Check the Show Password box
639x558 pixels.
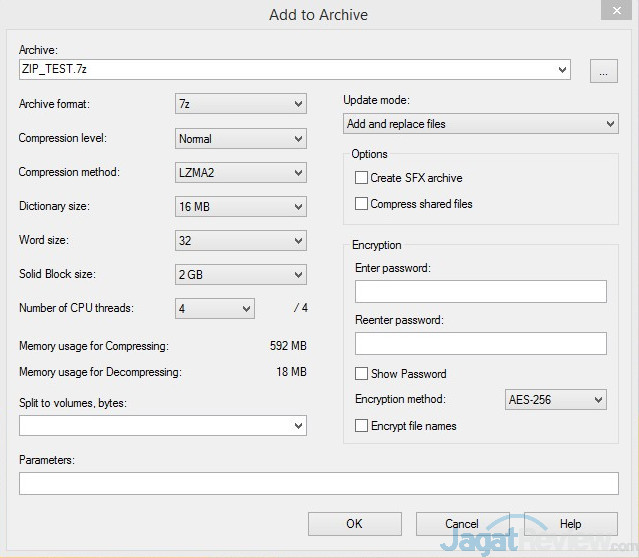tap(362, 374)
